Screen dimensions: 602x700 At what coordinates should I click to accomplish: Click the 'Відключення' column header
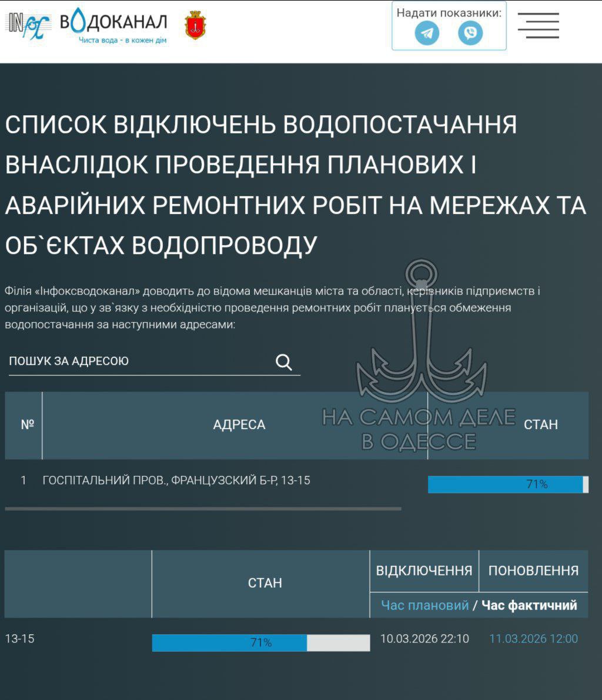click(424, 571)
